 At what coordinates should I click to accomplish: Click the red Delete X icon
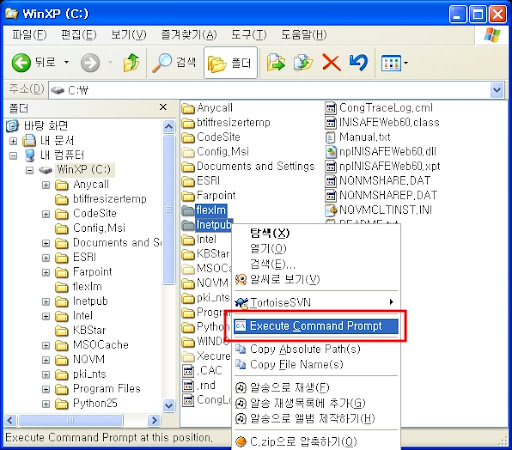tap(331, 63)
